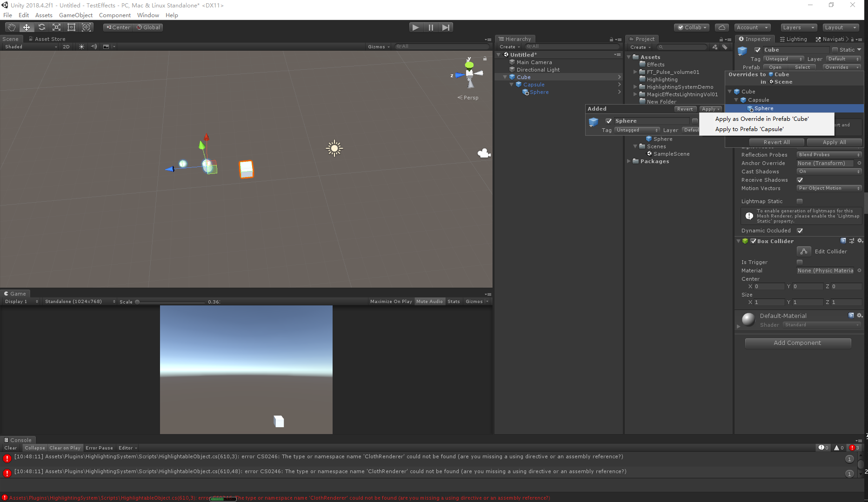Enable the Lightmap Static checkbox
868x502 pixels.
(x=800, y=201)
